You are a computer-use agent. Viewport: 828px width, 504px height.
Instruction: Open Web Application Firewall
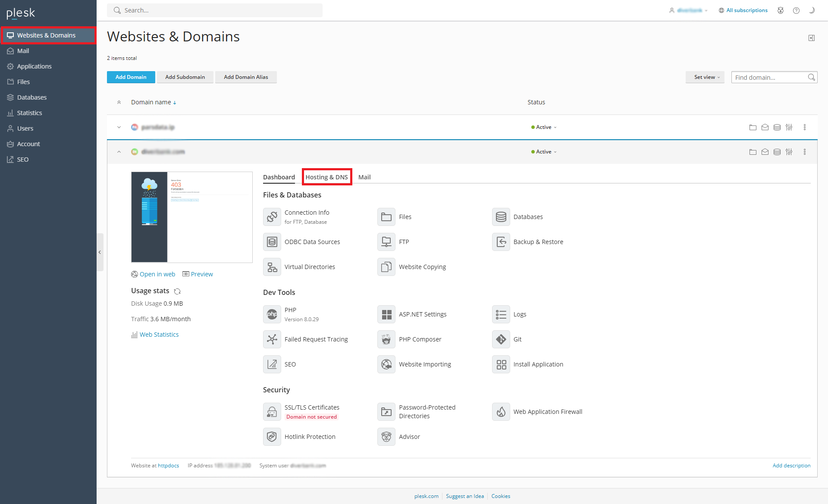click(537, 412)
